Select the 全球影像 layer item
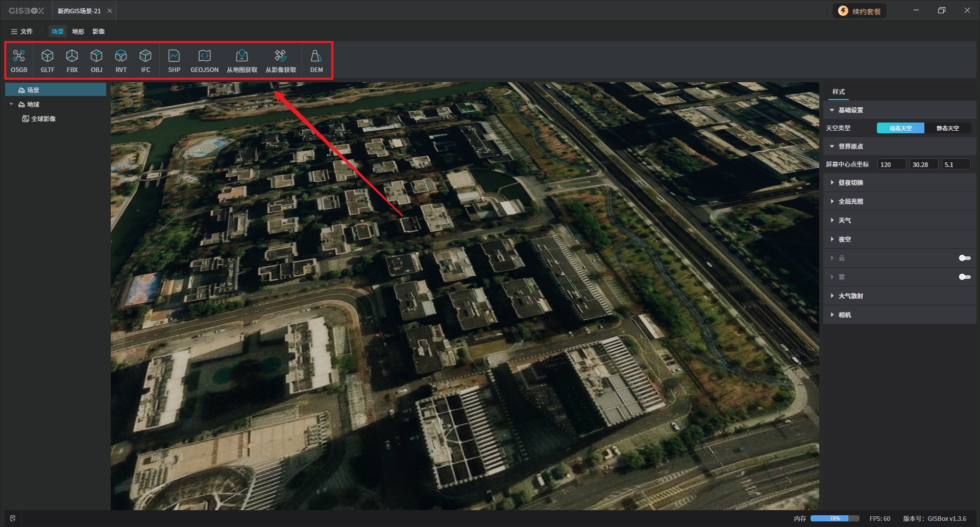 pos(43,119)
